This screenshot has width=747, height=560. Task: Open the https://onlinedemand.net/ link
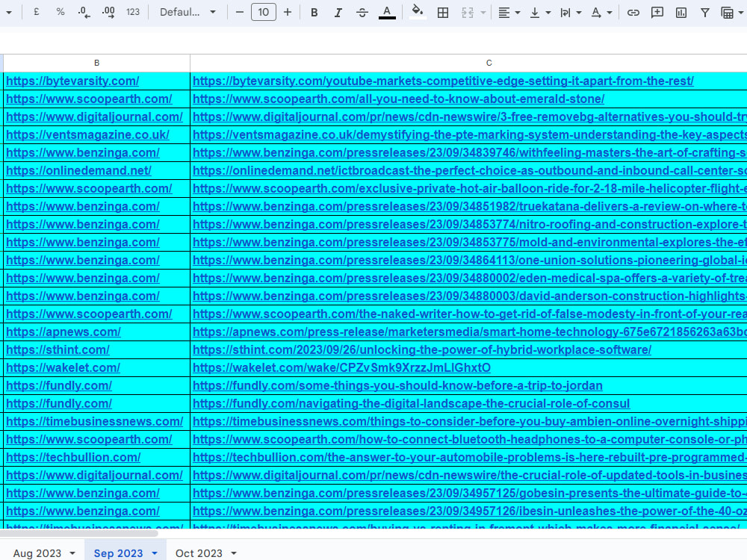(x=78, y=170)
